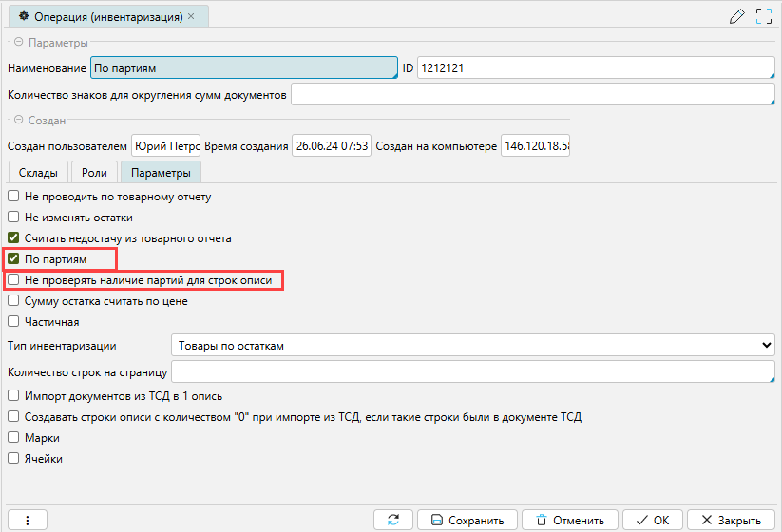
Task: Confirm with the OK button
Action: pyautogui.click(x=652, y=520)
